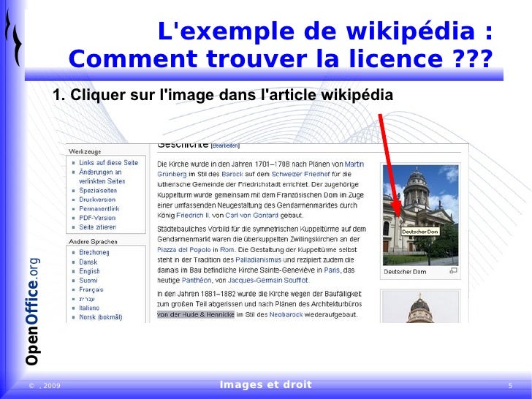Click the Geschichte section heading
532x399 pixels.
183,145
